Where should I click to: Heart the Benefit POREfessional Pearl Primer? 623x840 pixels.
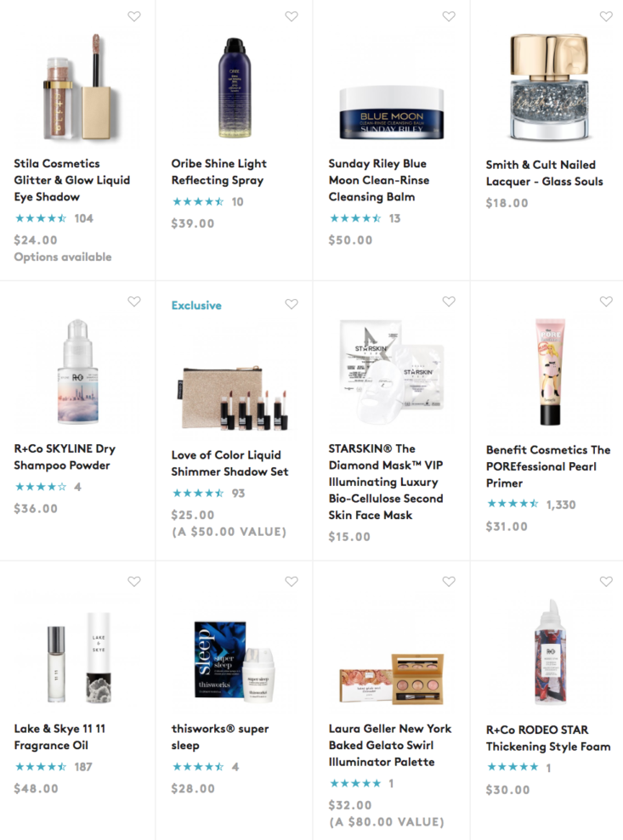coord(606,302)
